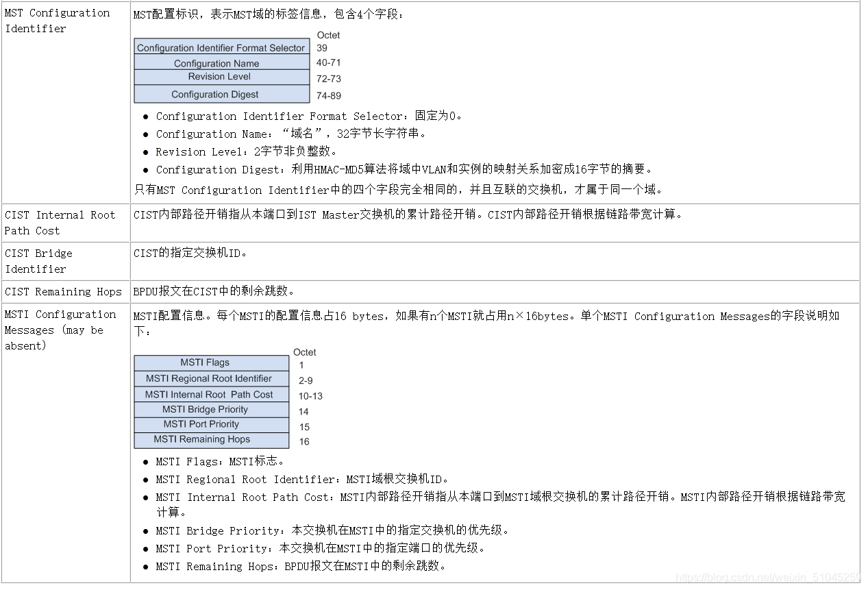This screenshot has width=868, height=590.
Task: Click the MSTI Flags diagram box
Action: 211,362
